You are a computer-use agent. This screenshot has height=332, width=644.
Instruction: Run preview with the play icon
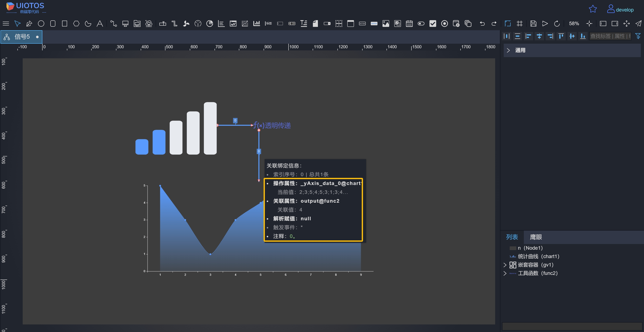pos(545,24)
